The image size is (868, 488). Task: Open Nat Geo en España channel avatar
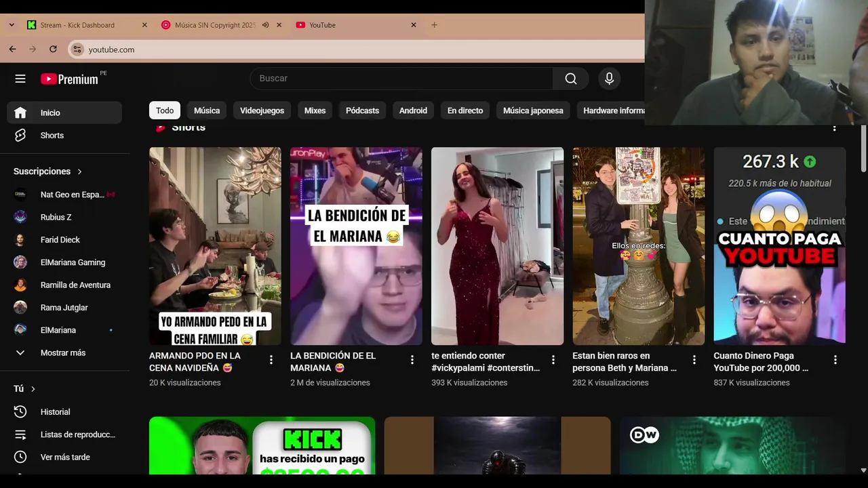[20, 195]
